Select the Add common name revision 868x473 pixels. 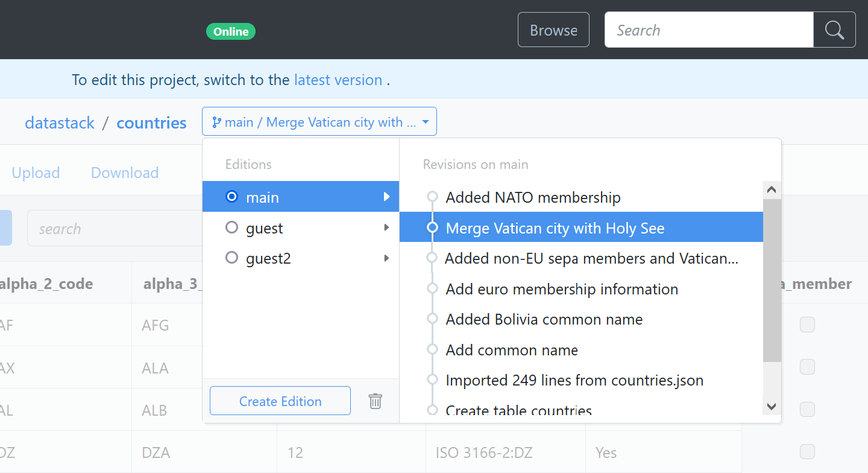coord(512,350)
